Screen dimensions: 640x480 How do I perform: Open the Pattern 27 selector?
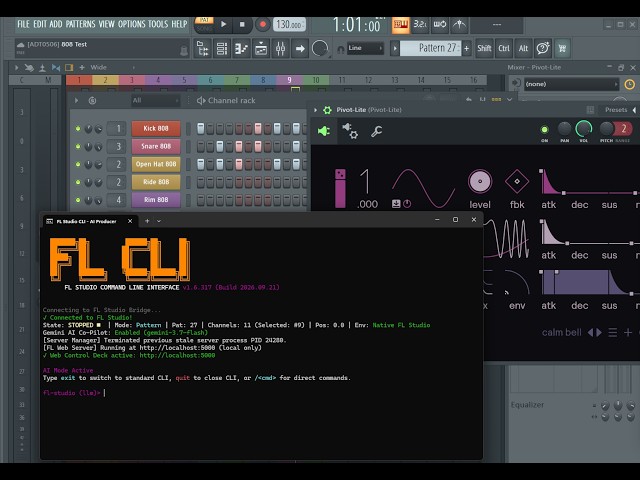(x=431, y=49)
